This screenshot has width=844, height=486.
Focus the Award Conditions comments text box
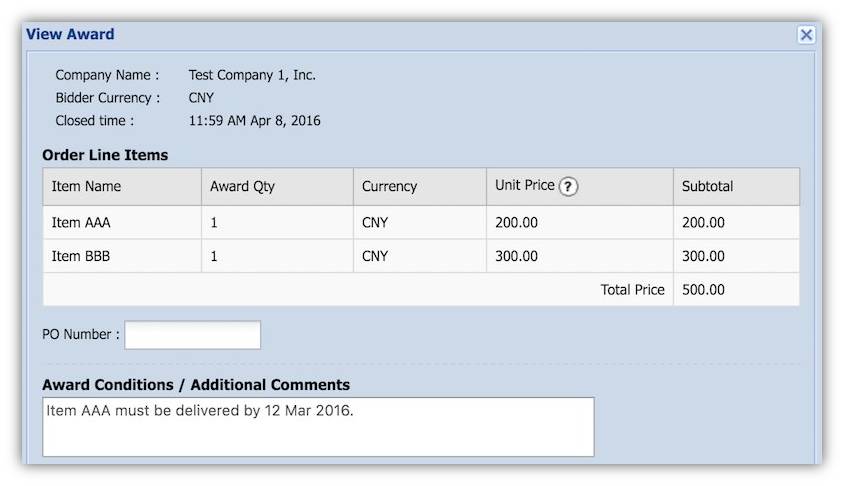[318, 427]
